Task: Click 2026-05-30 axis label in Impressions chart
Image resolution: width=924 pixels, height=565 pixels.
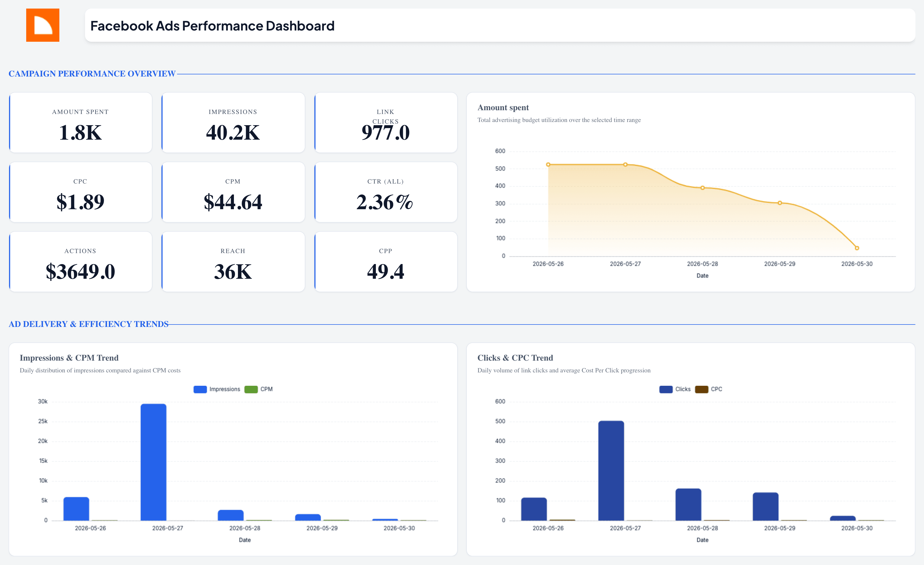Action: click(x=399, y=528)
